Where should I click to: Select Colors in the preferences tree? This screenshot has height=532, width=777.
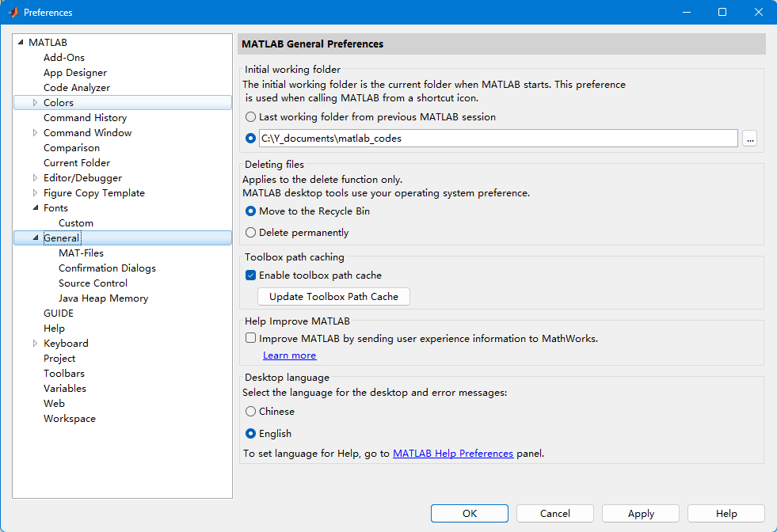pos(59,103)
